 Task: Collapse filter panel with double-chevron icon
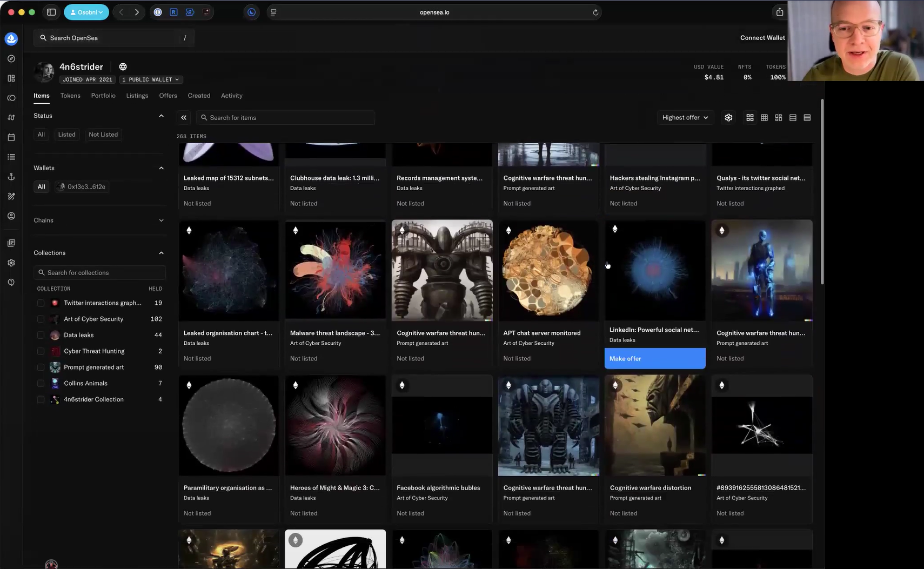click(184, 118)
